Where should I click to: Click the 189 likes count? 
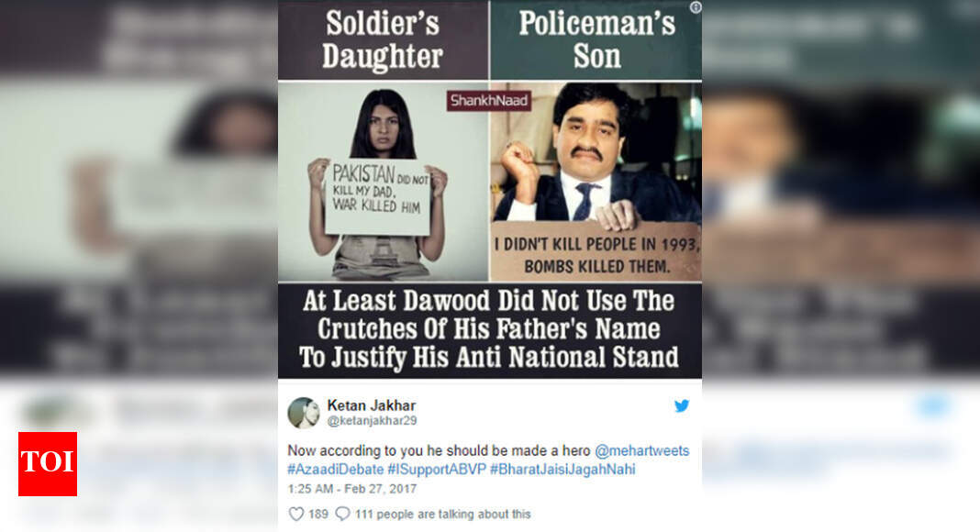click(318, 514)
